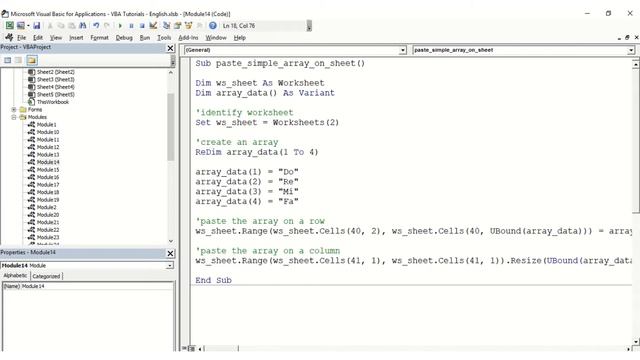The width and height of the screenshot is (640, 360).
Task: Click the Copy toolbar icon
Action: coord(61,25)
